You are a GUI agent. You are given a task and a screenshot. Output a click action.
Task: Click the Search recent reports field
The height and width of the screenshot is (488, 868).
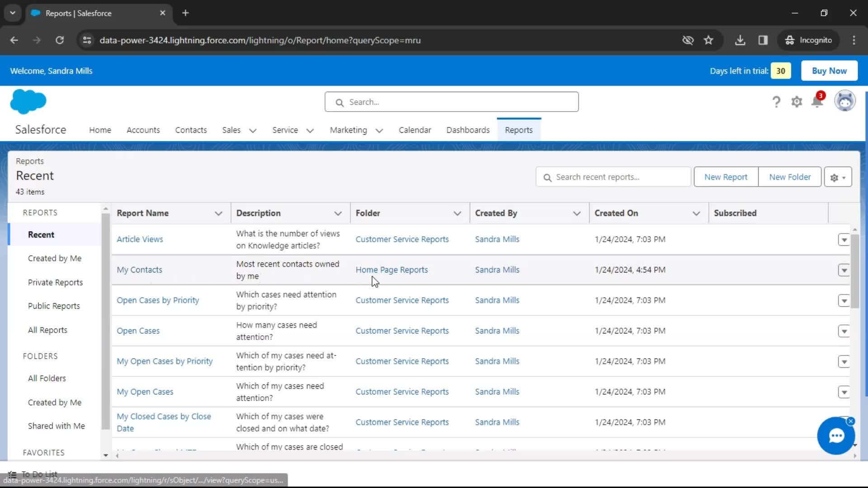[613, 177]
